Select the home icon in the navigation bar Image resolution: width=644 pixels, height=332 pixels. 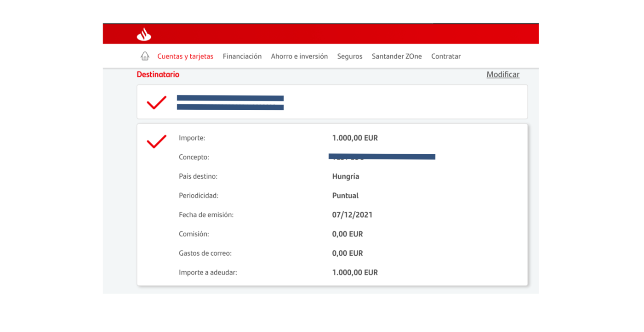144,56
